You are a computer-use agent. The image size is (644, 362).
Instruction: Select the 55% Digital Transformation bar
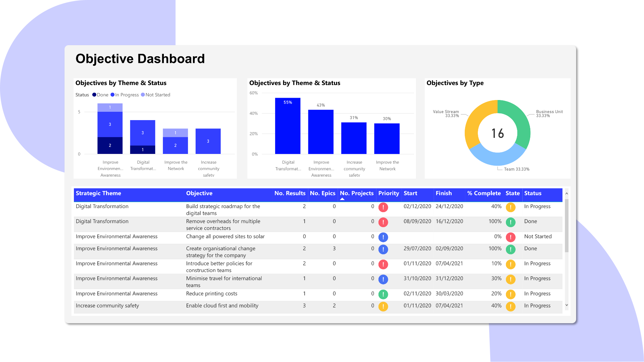coord(288,127)
